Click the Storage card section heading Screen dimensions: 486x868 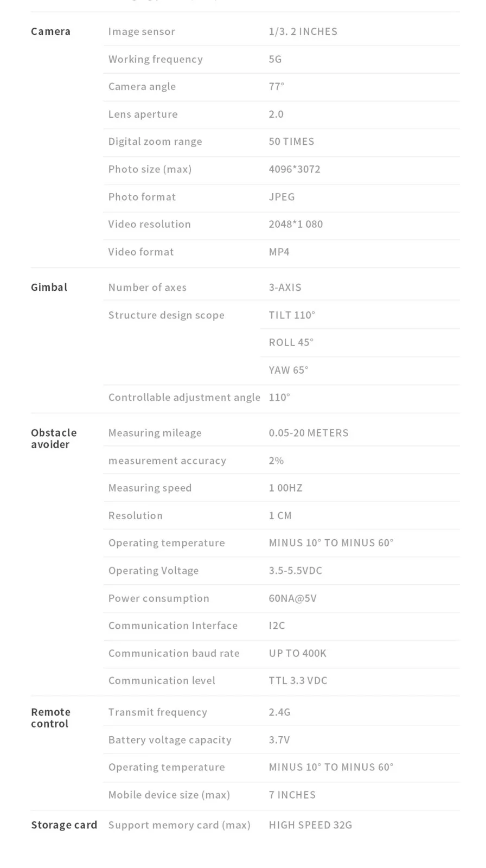pyautogui.click(x=64, y=825)
